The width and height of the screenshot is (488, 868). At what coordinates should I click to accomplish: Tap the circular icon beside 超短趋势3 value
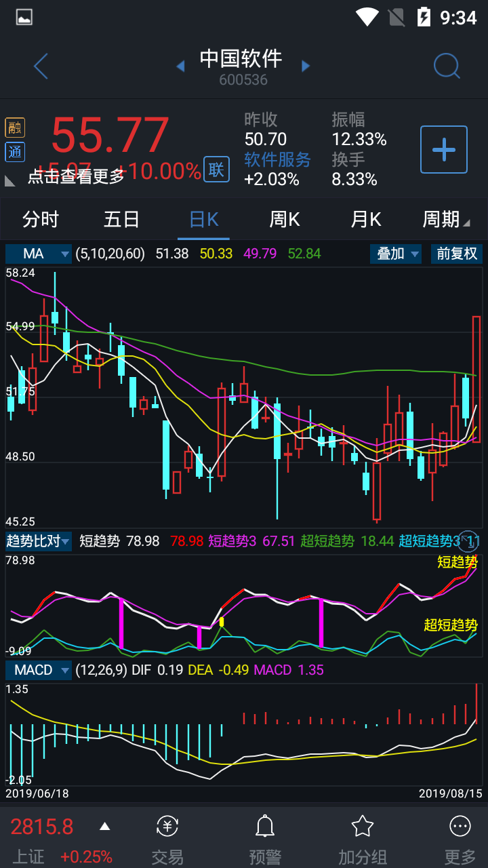click(469, 540)
